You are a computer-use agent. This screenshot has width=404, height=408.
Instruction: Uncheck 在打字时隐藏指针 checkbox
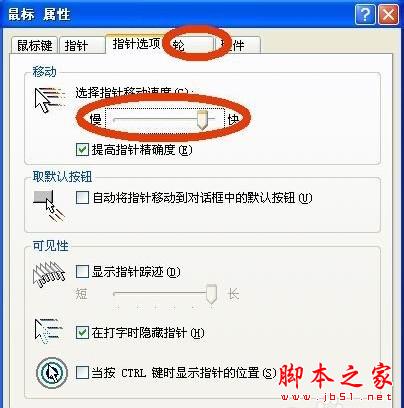coord(82,332)
